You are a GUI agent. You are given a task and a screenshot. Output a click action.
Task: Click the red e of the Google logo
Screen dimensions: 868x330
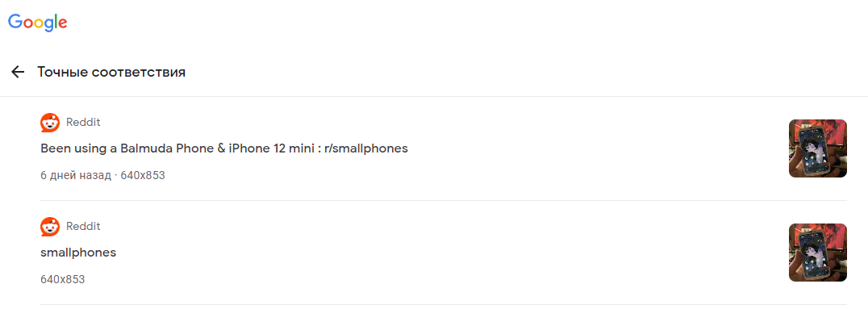pyautogui.click(x=62, y=24)
